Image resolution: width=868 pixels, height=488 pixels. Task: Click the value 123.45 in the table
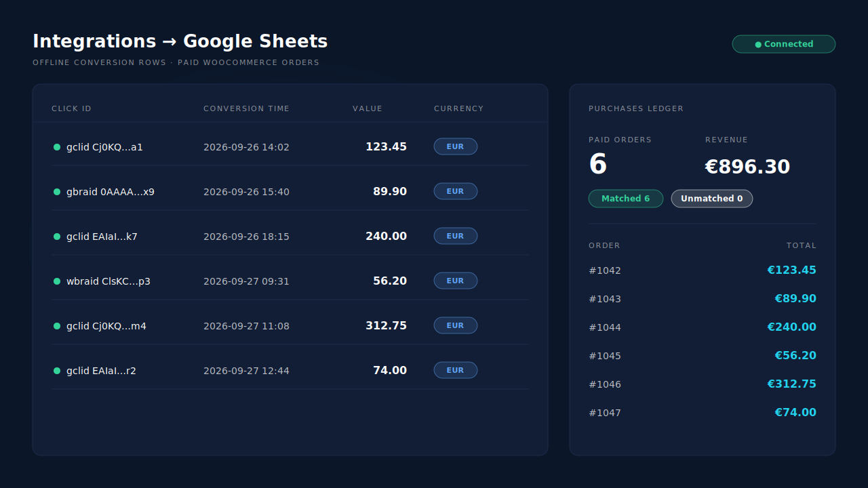coord(386,147)
